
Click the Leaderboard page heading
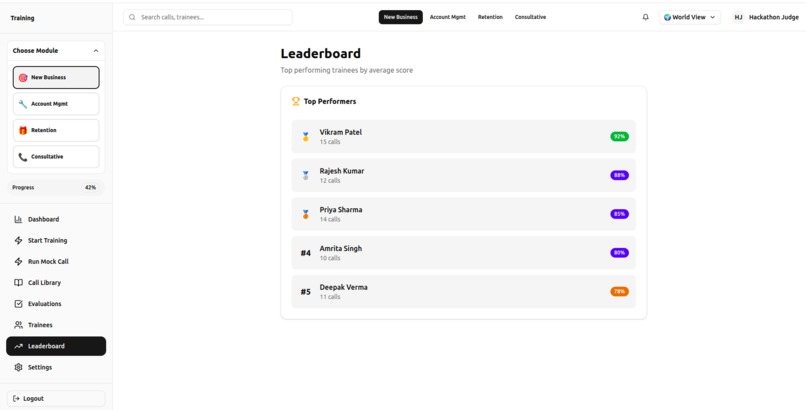pyautogui.click(x=321, y=53)
